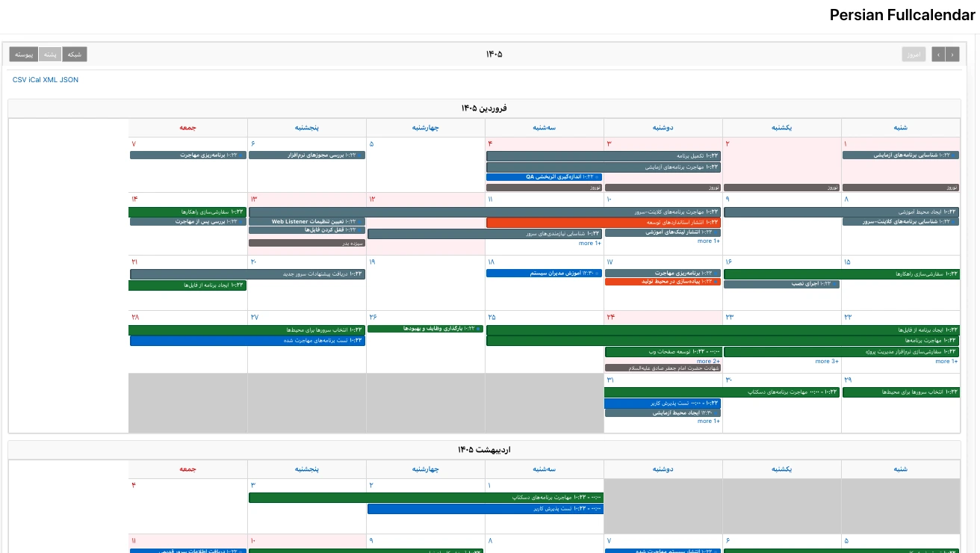
Task: Switch to the شبکه view
Action: 75,55
